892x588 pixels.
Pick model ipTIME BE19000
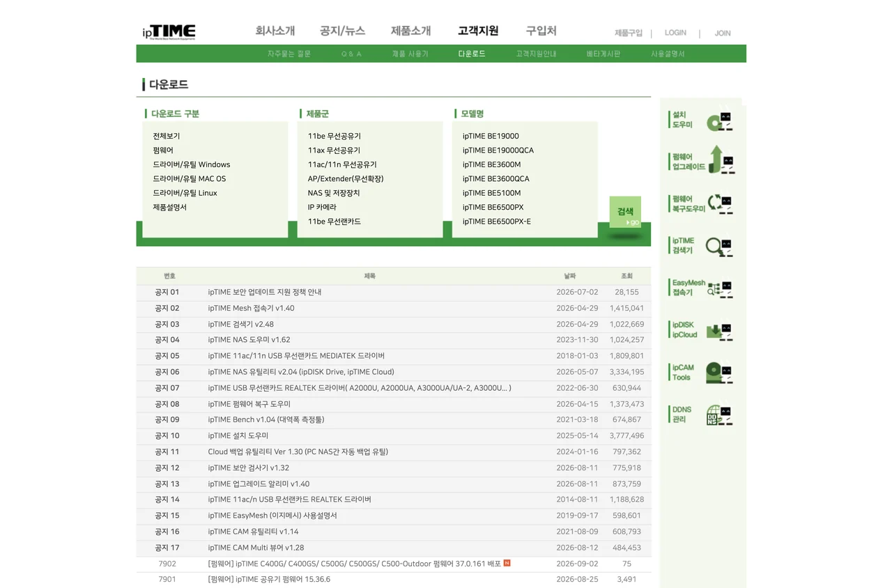(x=491, y=136)
